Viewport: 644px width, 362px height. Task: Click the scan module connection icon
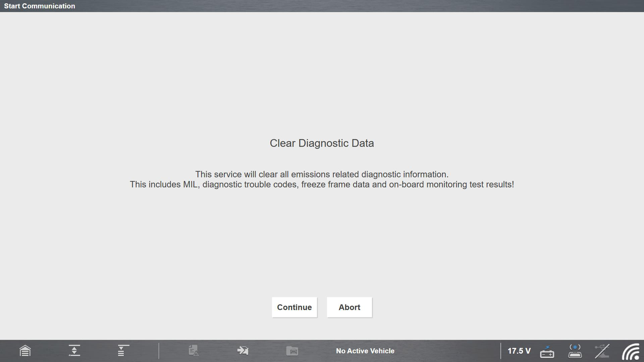pyautogui.click(x=575, y=351)
